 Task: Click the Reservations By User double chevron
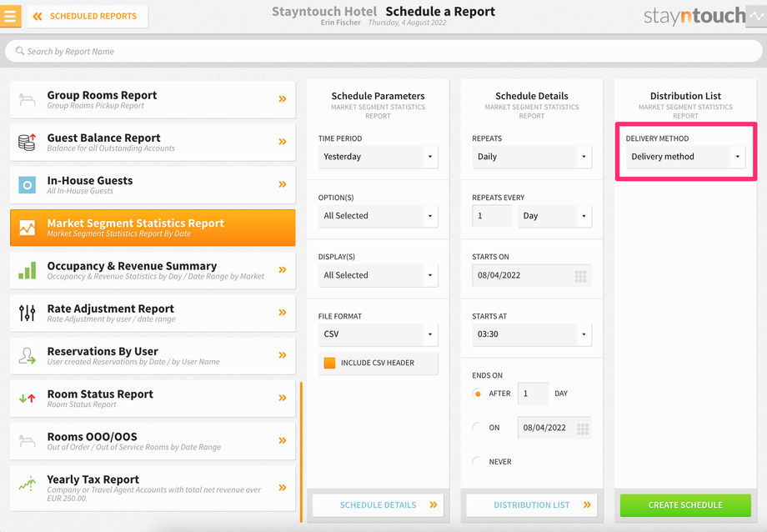click(283, 355)
